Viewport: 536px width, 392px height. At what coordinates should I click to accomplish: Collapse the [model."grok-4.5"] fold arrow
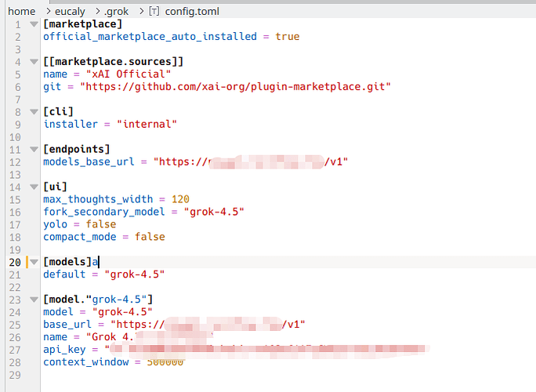click(x=34, y=300)
